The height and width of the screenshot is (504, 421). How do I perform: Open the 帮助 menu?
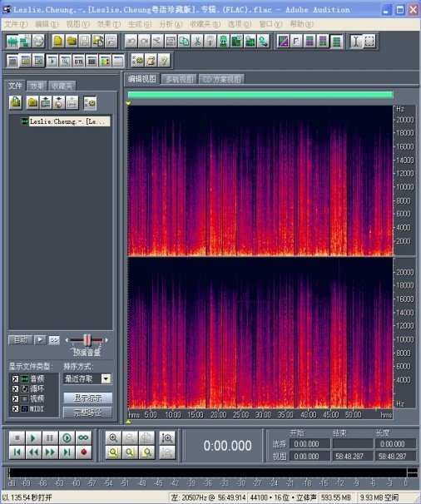click(302, 24)
